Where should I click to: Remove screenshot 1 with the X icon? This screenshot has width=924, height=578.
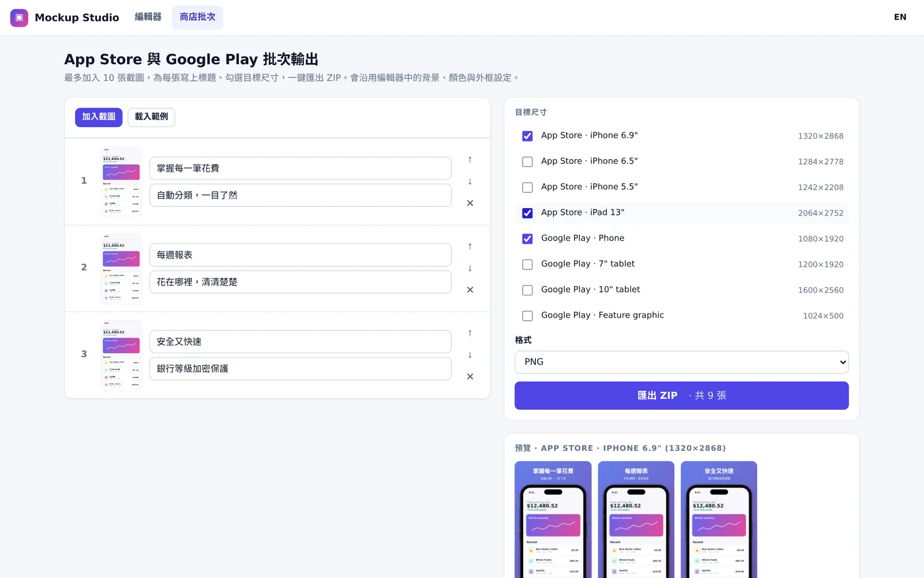(470, 203)
